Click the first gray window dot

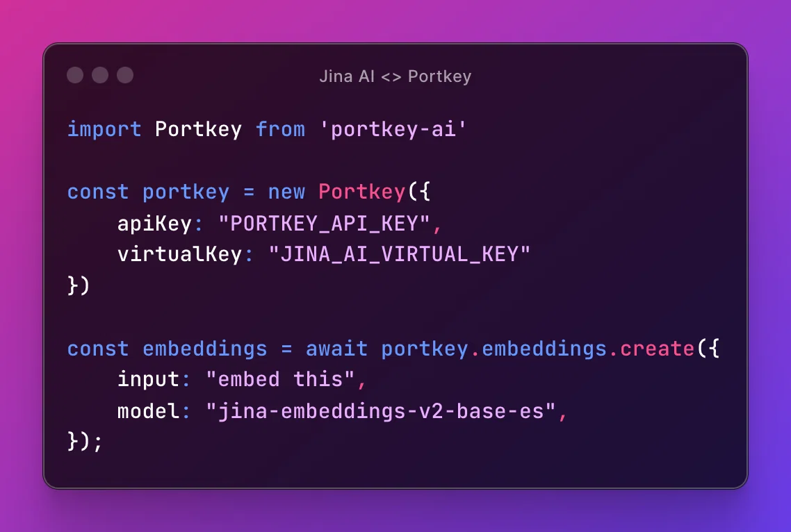75,75
